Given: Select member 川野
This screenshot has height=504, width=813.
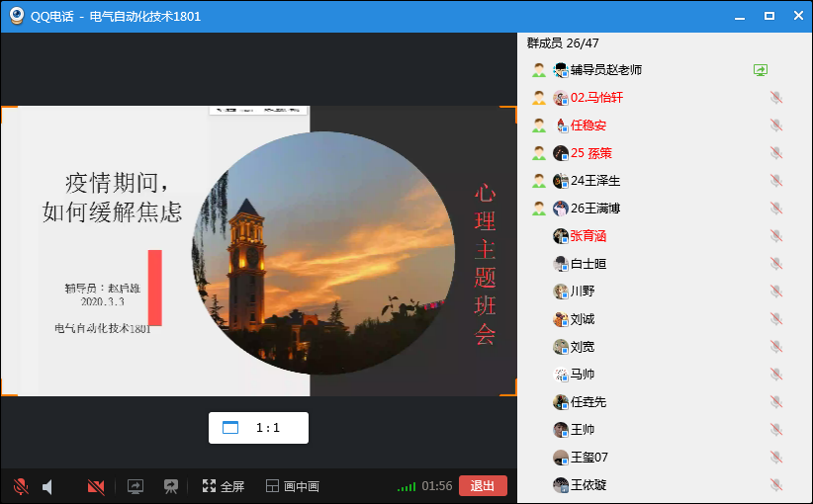Looking at the screenshot, I should coord(583,292).
